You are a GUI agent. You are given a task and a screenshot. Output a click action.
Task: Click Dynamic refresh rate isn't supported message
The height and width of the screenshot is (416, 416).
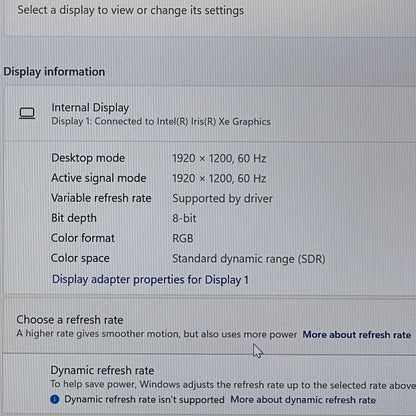click(x=144, y=399)
